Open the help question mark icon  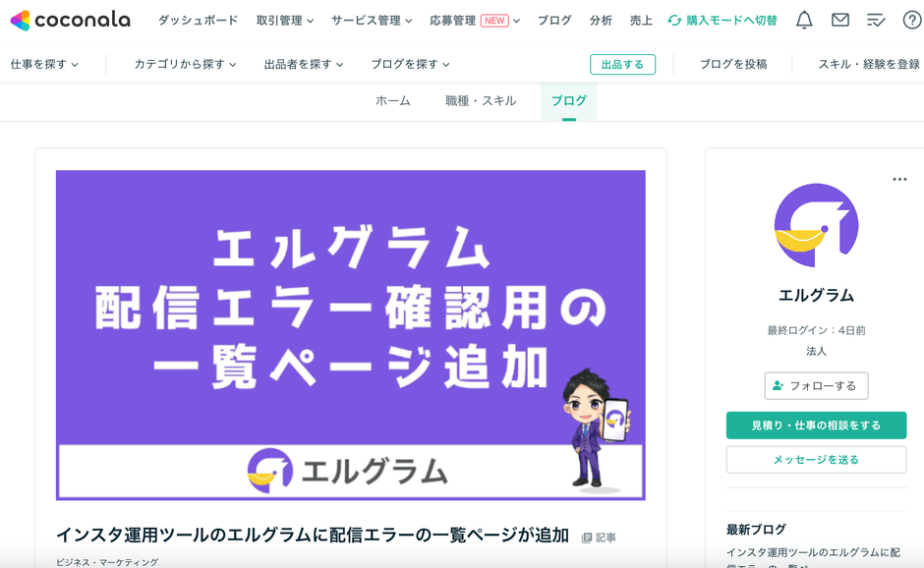pyautogui.click(x=912, y=20)
